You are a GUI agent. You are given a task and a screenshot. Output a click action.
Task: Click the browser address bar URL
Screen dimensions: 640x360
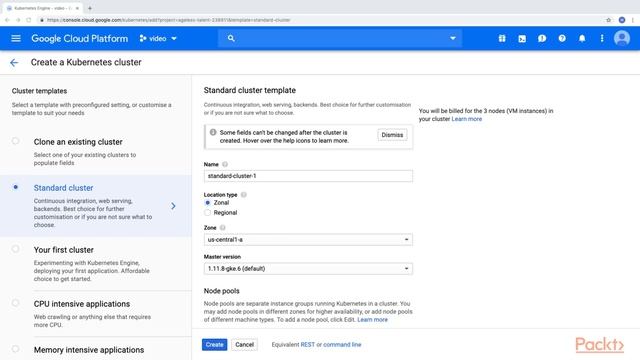click(168, 20)
